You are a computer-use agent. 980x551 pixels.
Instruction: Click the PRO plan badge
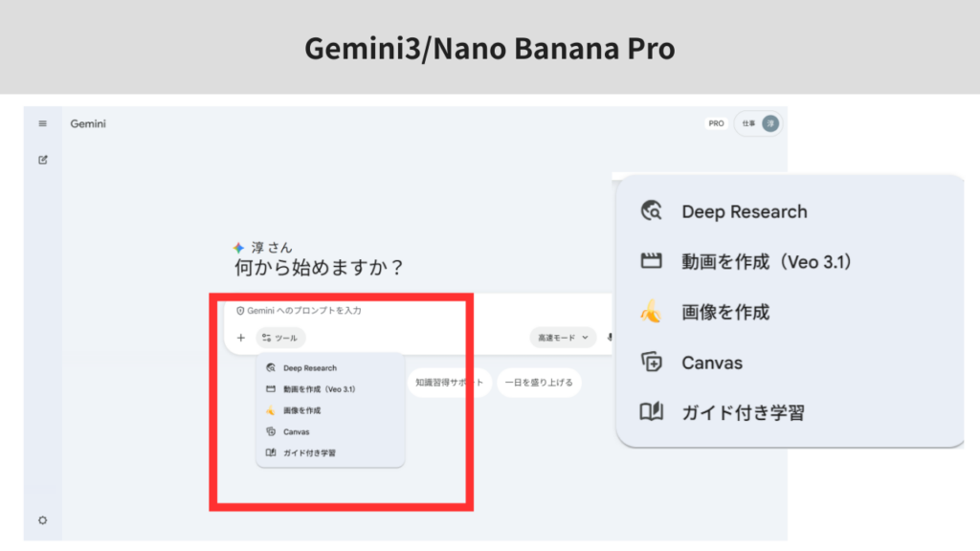pos(715,123)
